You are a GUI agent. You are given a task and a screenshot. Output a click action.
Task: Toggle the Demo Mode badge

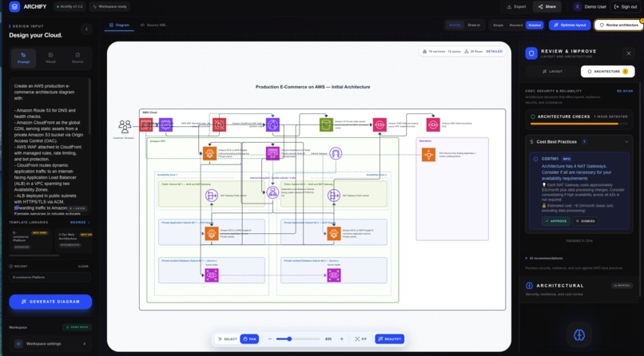(78, 327)
